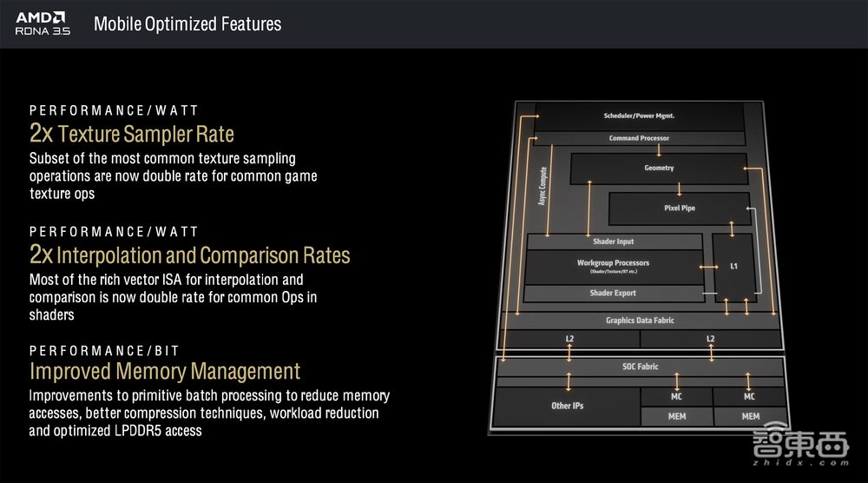Click the 2x Interpolation and Comparison Rates heading

coord(190,255)
